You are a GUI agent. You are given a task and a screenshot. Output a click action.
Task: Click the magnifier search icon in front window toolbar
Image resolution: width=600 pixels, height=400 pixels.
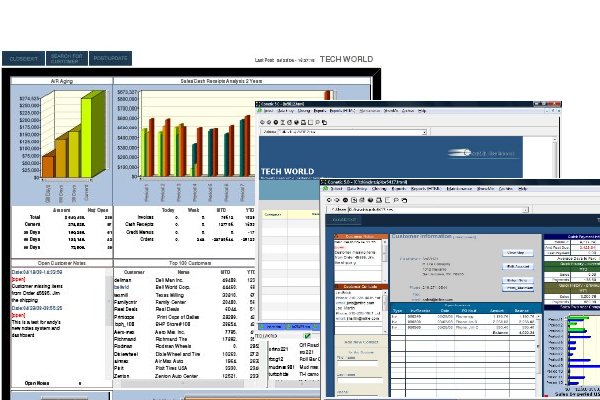tap(396, 200)
